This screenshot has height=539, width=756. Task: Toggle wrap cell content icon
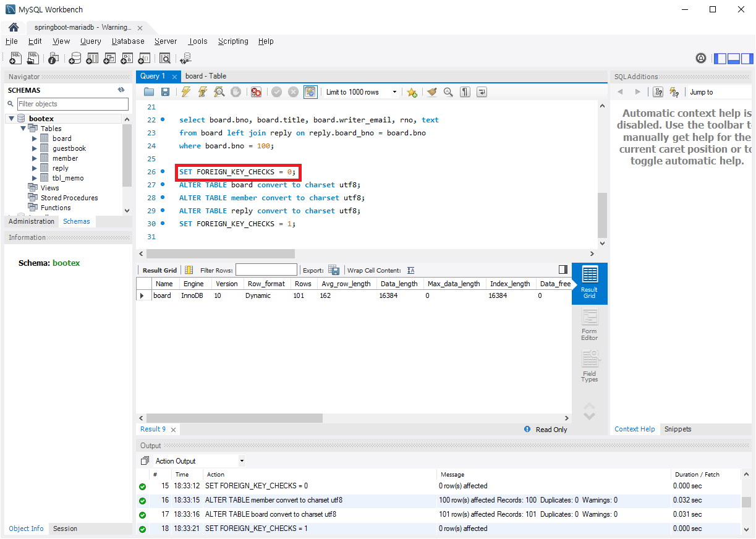point(410,270)
